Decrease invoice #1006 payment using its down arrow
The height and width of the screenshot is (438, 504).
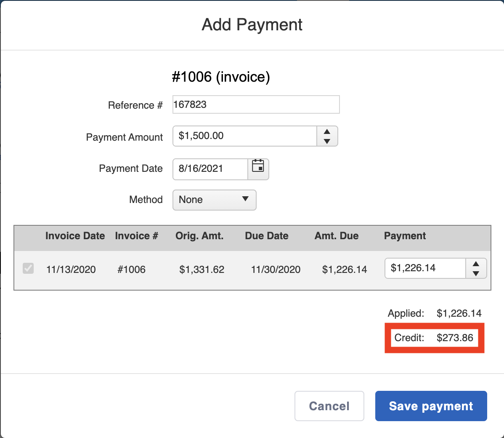coord(475,273)
